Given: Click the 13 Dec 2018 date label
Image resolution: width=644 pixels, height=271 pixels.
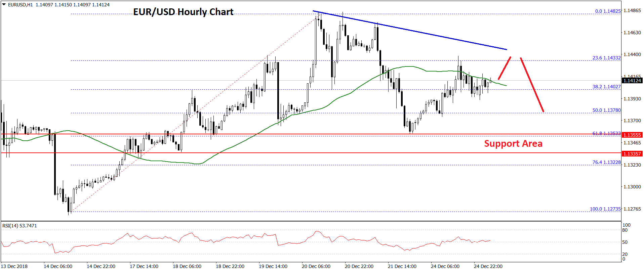Looking at the screenshot, I should coord(14,266).
